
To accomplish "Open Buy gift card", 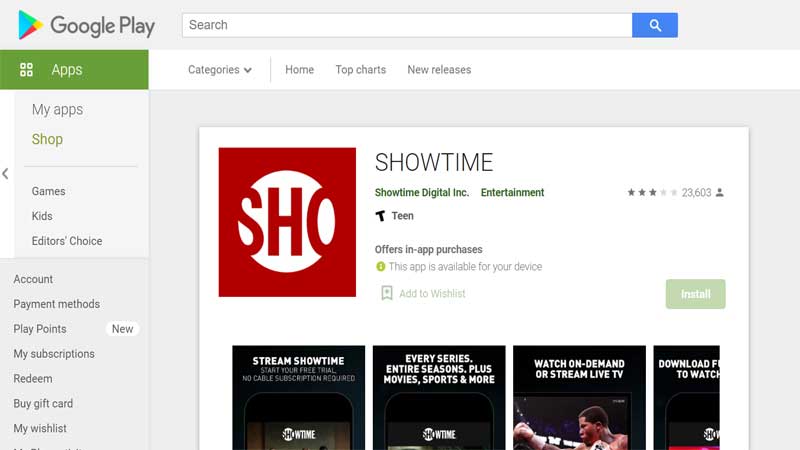I will (x=43, y=404).
